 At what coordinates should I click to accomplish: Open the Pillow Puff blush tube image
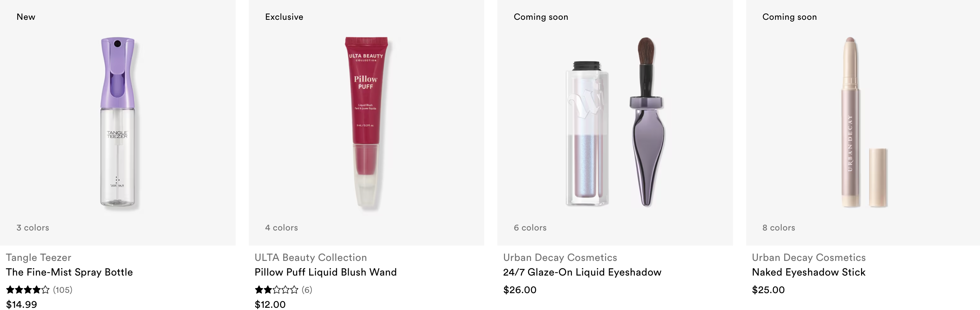click(x=366, y=122)
